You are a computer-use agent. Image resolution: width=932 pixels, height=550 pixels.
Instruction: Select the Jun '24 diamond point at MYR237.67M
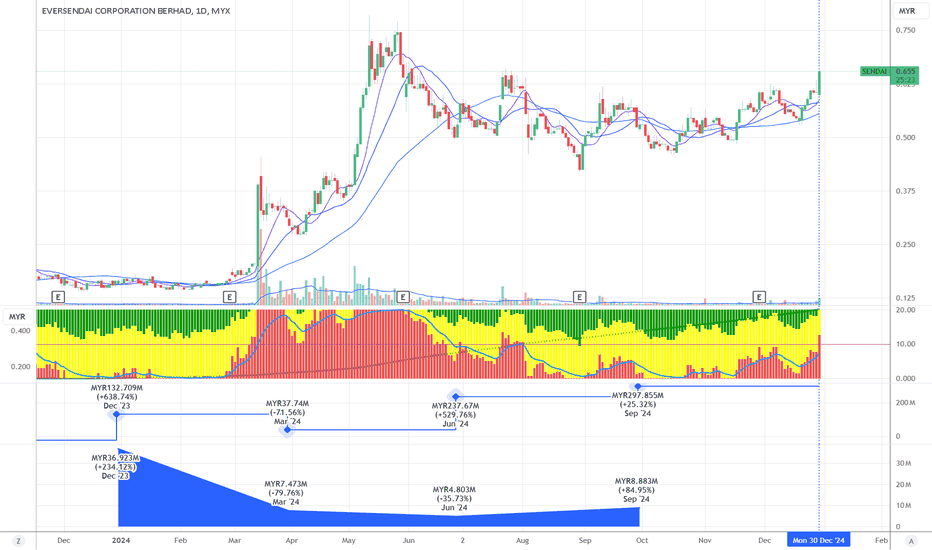pos(456,397)
